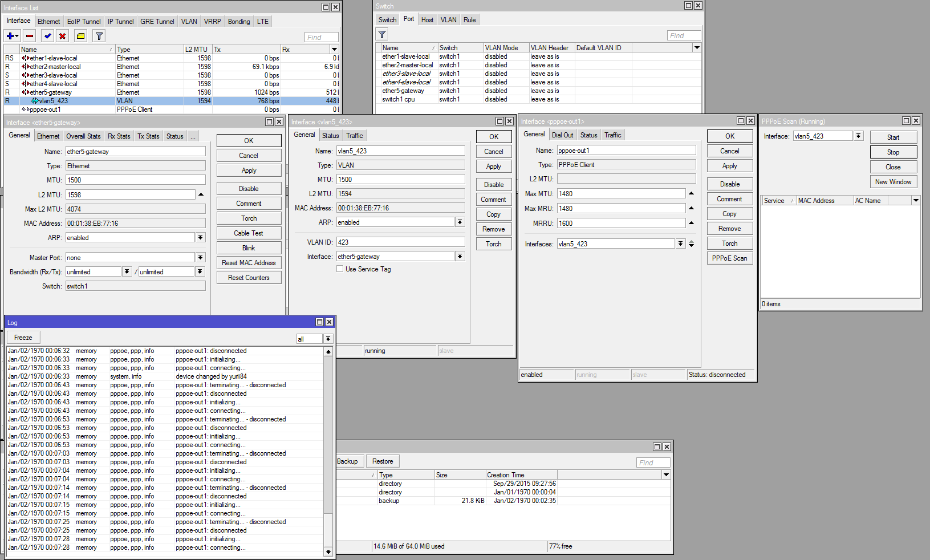Switch to the Dial Out tab
Viewport: 930px width, 560px height.
tap(562, 135)
